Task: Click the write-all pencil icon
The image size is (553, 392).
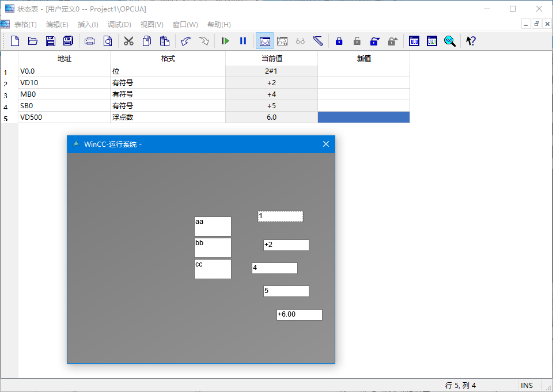Action: 318,41
